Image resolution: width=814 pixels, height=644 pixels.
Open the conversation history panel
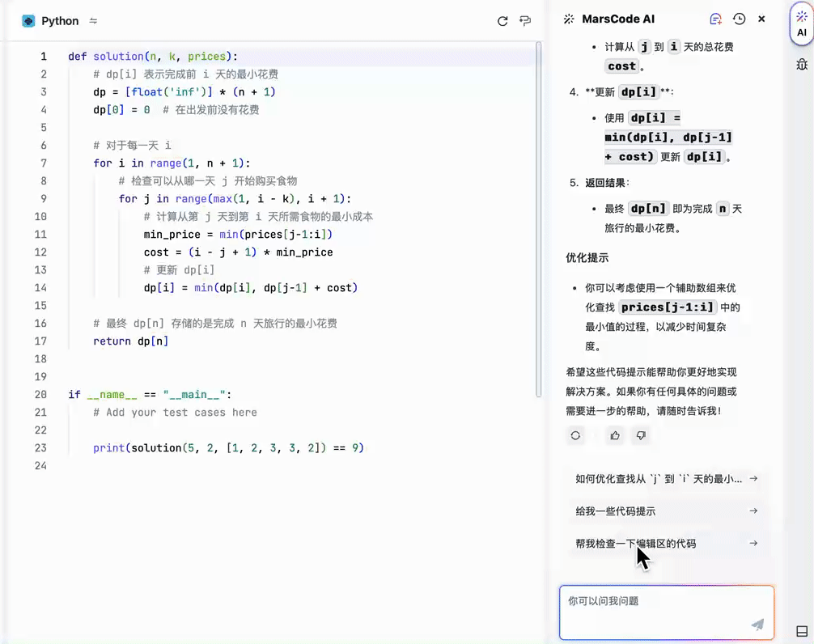point(739,19)
